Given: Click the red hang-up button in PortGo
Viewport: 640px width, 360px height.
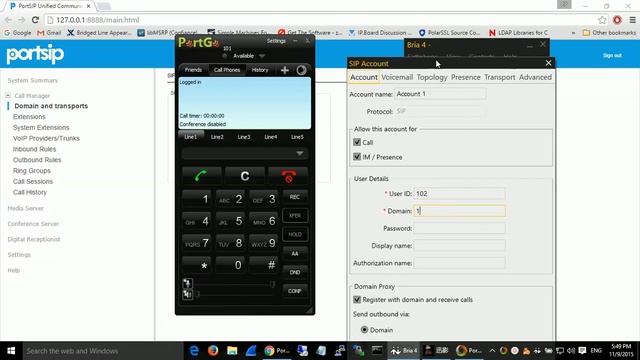Looking at the screenshot, I should coord(289,176).
